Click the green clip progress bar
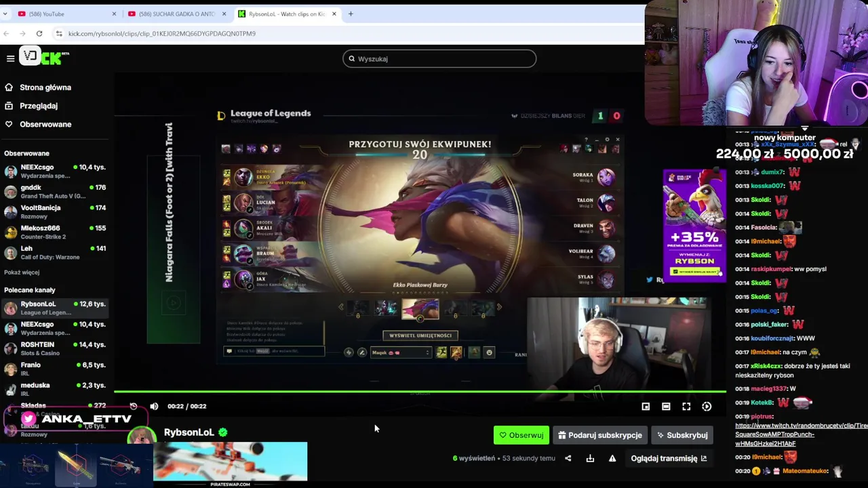This screenshot has width=868, height=488. point(420,391)
